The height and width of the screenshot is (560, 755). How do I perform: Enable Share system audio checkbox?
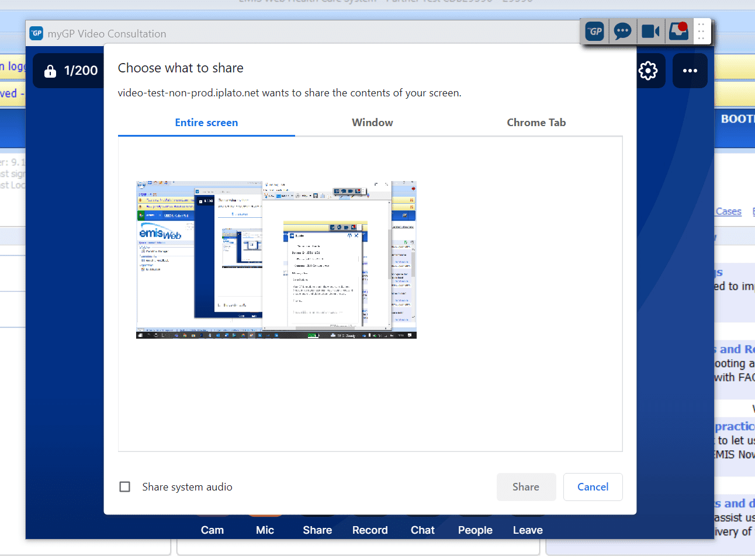[x=124, y=486]
